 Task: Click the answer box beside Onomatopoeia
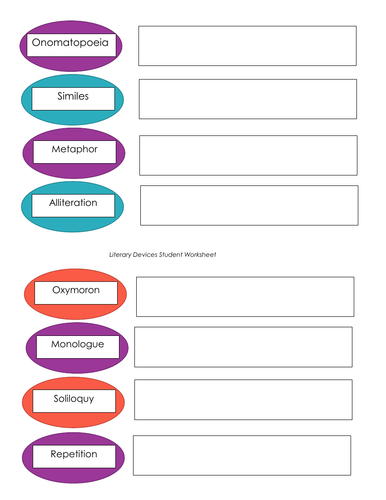pos(247,46)
